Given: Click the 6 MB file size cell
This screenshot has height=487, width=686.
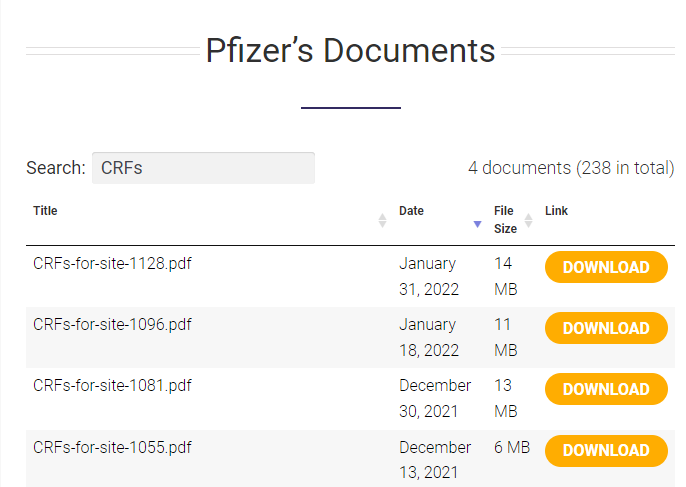Looking at the screenshot, I should click(x=512, y=448).
